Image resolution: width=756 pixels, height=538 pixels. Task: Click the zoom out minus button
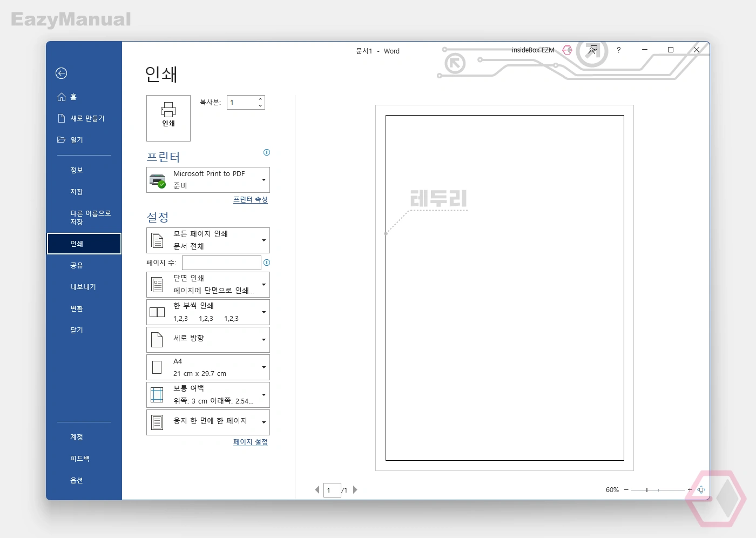pyautogui.click(x=626, y=490)
